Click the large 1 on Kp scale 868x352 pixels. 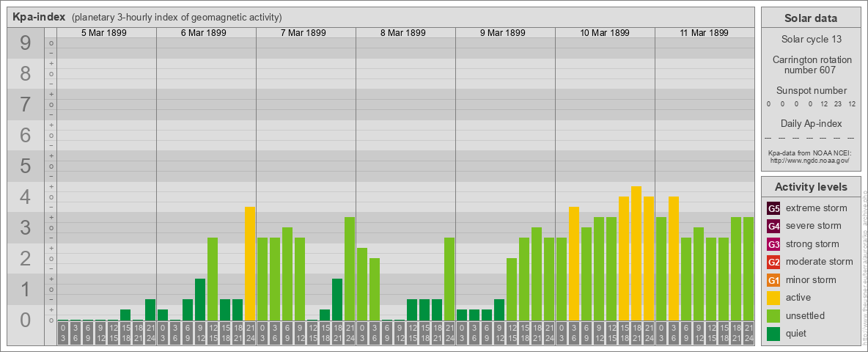pyautogui.click(x=26, y=289)
